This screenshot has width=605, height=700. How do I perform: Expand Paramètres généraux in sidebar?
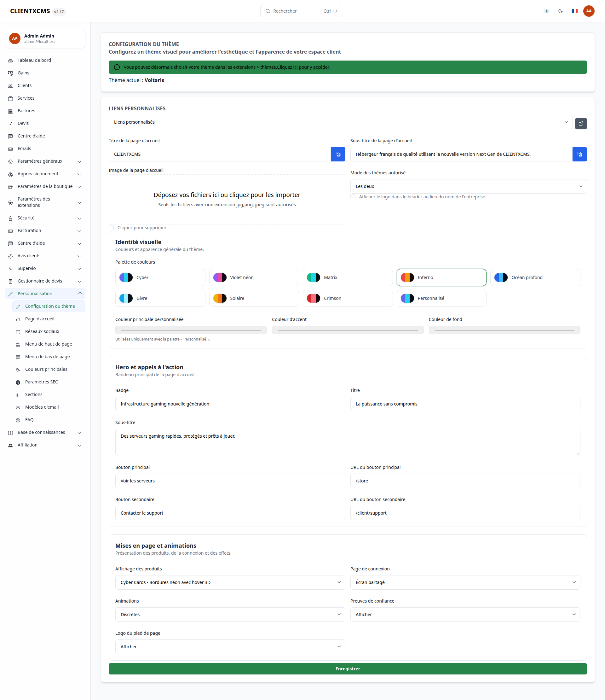coord(45,161)
